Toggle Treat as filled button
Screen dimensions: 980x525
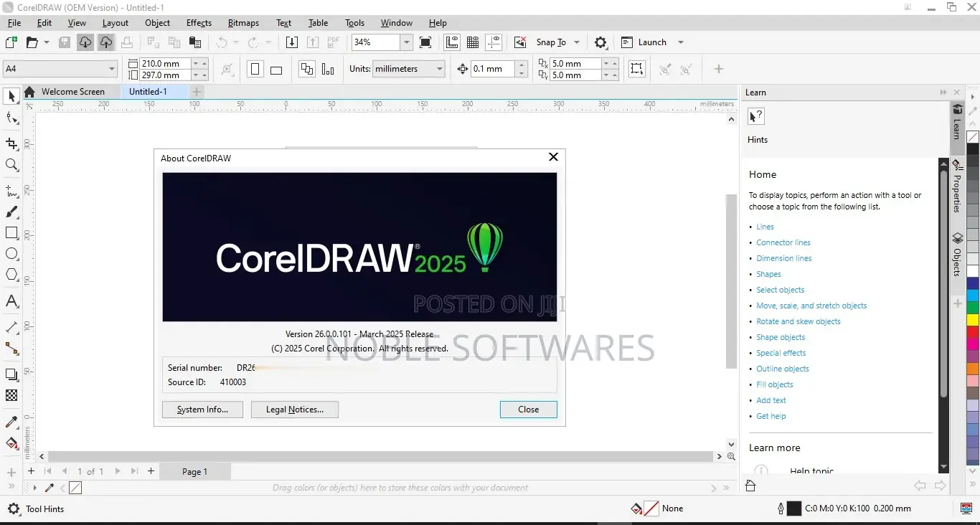point(637,69)
